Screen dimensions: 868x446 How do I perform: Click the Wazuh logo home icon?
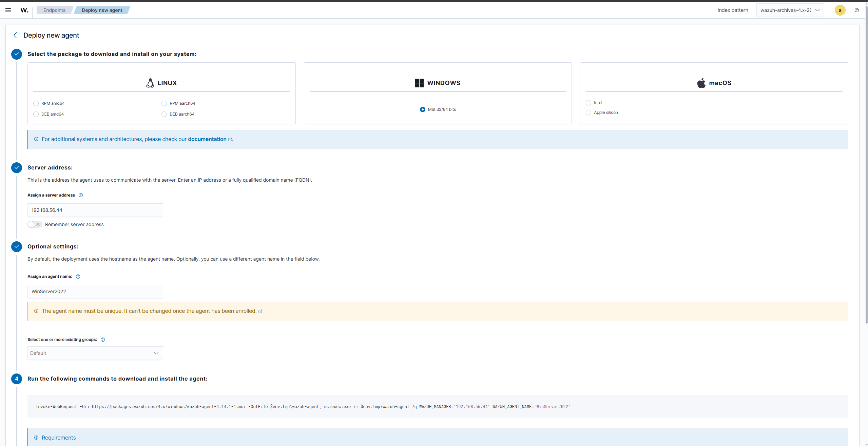point(24,10)
